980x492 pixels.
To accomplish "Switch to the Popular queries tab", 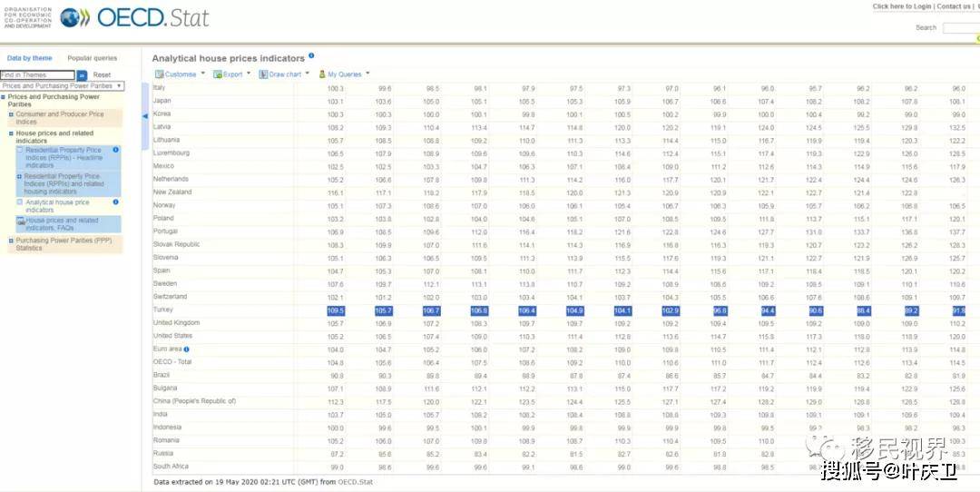I will (92, 58).
